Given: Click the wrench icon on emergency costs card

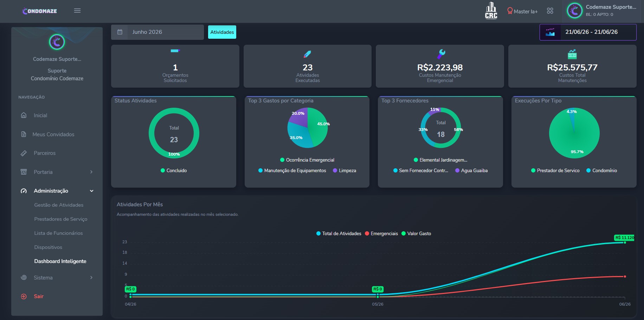Looking at the screenshot, I should pos(441,54).
